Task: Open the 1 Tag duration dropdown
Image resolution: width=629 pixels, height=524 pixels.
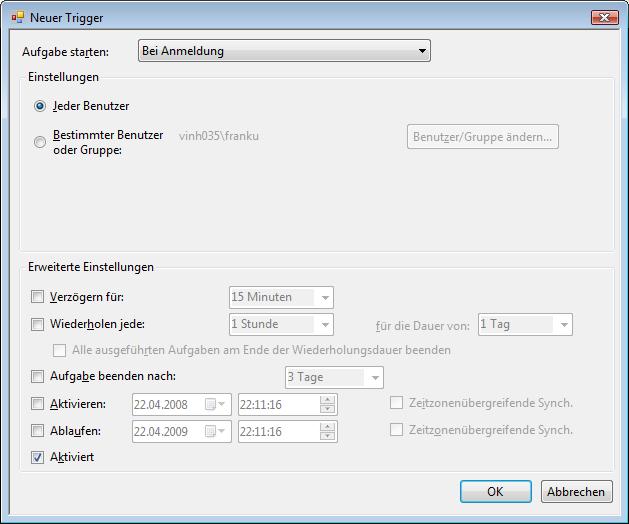Action: click(525, 324)
